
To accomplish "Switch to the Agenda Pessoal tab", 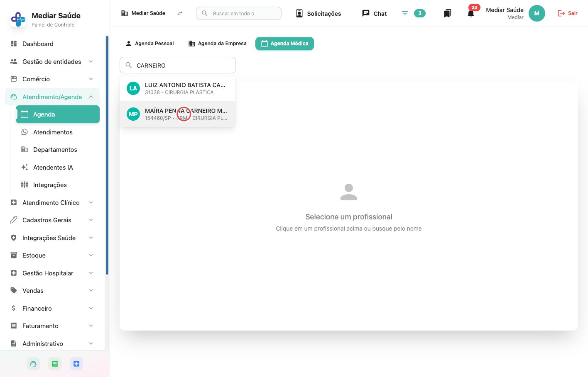I will [x=150, y=44].
